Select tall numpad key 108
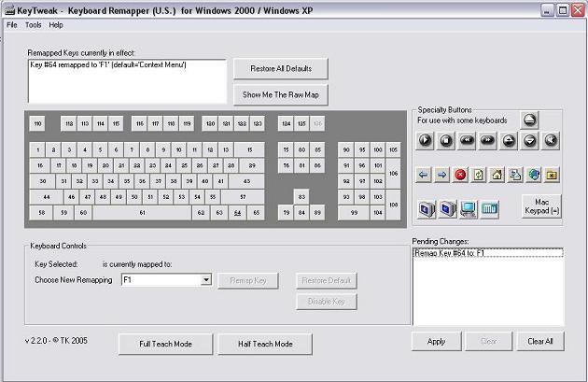 (x=393, y=205)
